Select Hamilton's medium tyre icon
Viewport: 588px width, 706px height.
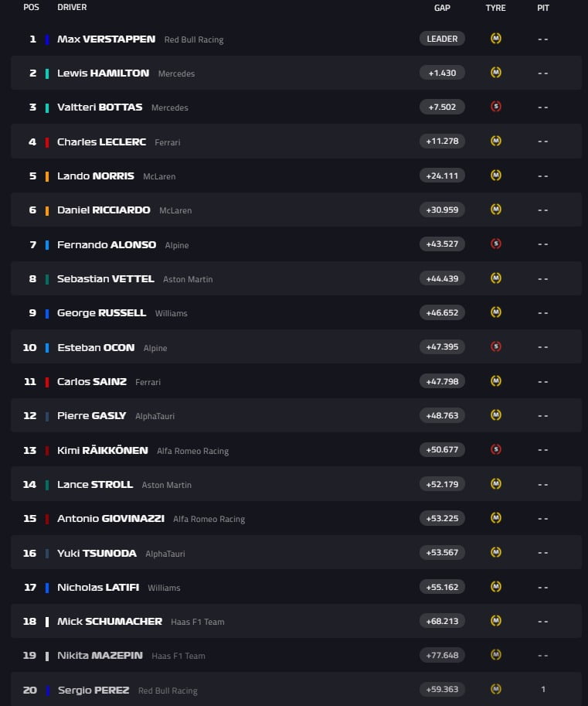point(495,73)
